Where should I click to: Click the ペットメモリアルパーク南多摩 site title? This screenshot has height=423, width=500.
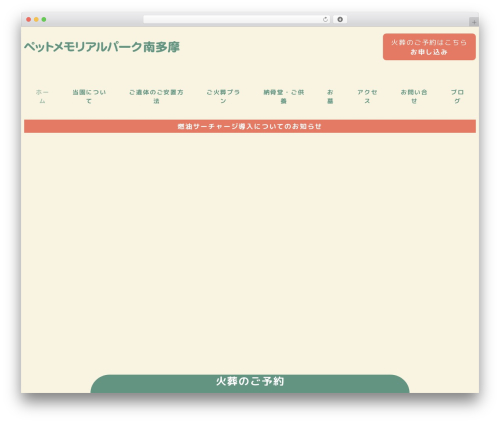pyautogui.click(x=102, y=47)
